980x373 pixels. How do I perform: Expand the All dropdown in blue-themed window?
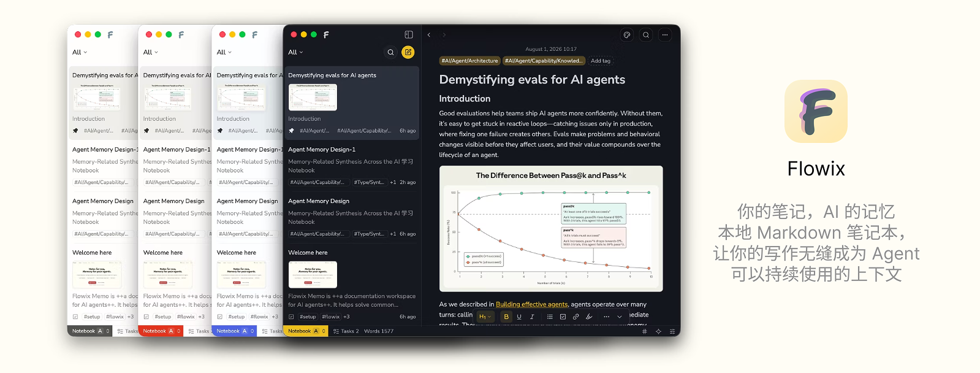point(224,52)
